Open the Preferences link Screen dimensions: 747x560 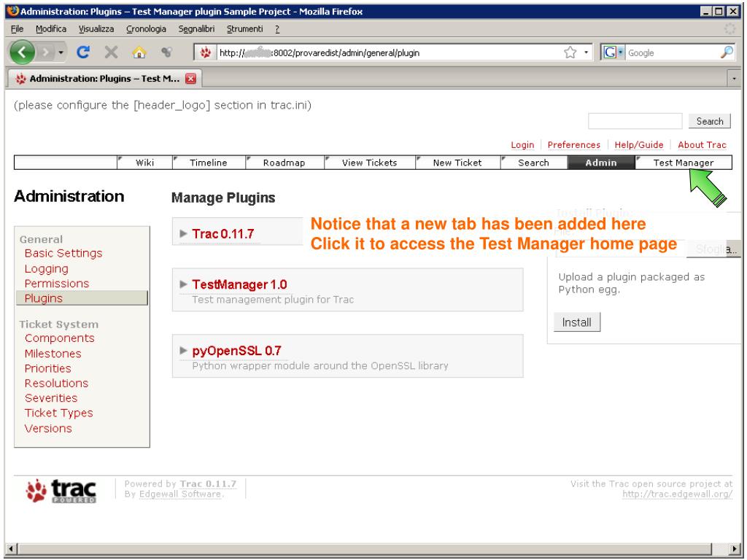coord(573,145)
